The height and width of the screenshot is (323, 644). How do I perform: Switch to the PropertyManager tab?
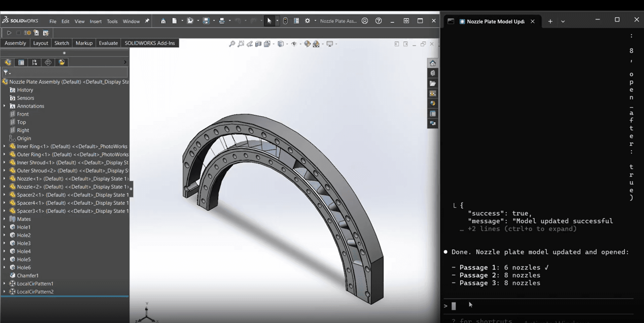point(21,62)
